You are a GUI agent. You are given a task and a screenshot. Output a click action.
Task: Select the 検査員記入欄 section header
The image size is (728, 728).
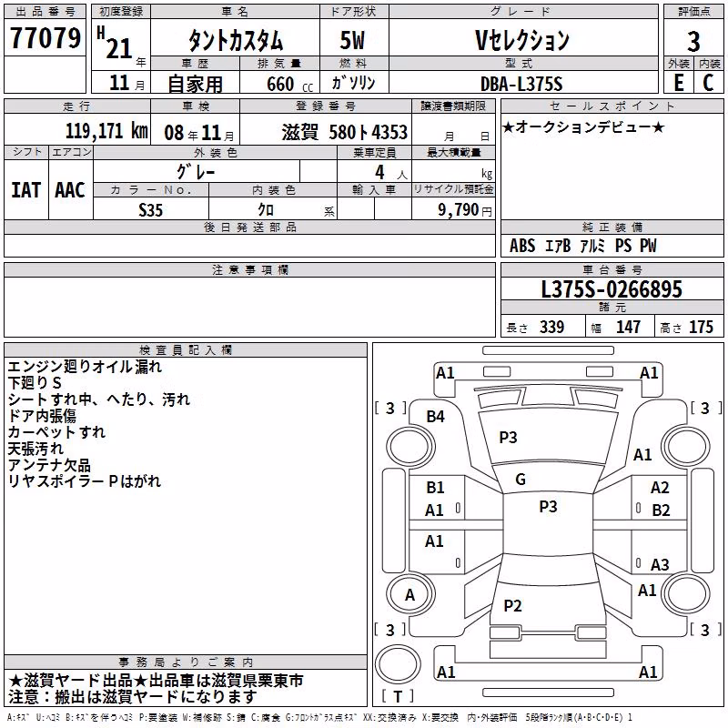[186, 350]
